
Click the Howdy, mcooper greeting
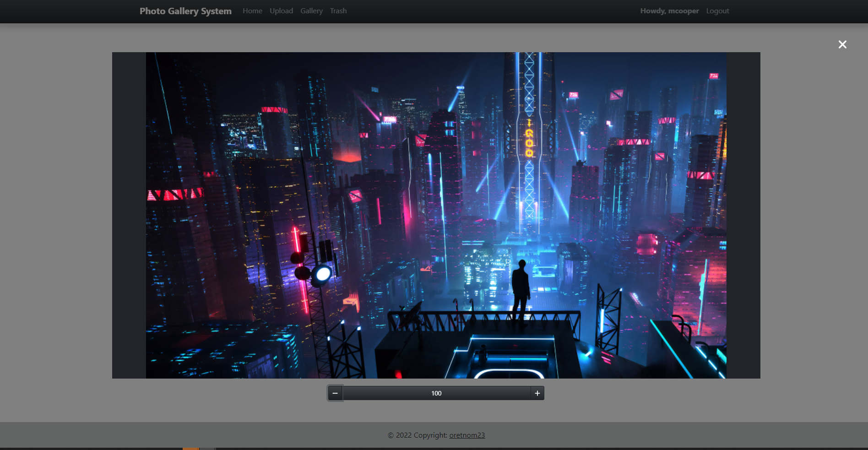669,11
